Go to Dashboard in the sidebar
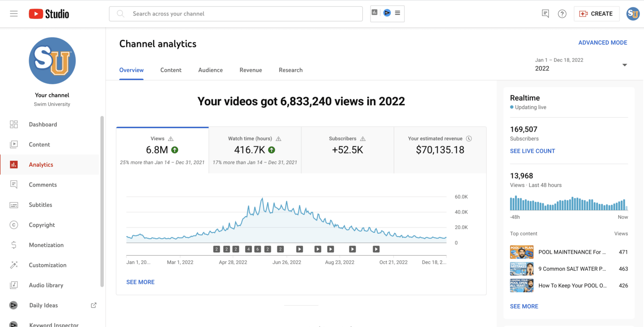This screenshot has width=644, height=327. pos(49,125)
